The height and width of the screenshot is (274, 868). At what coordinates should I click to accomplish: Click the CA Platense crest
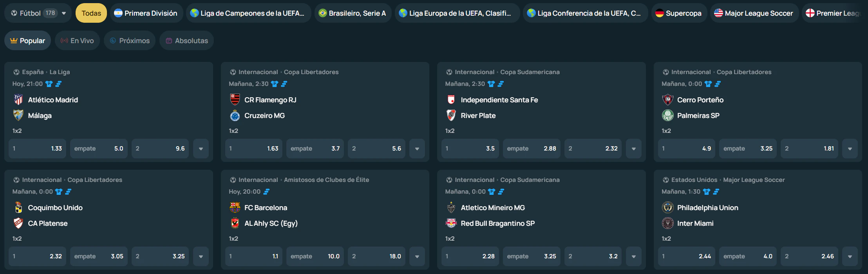(x=18, y=223)
